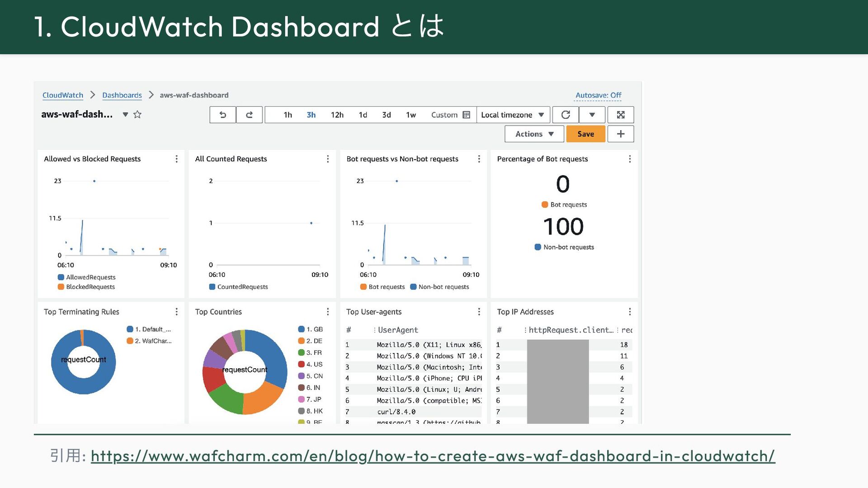Viewport: 868px width, 488px height.
Task: Click Non-bot requests legend under line chart
Action: pos(439,287)
